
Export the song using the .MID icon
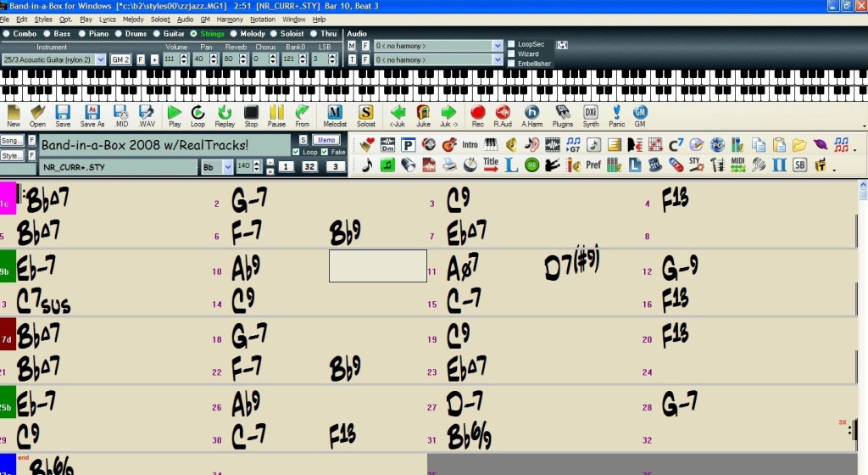pyautogui.click(x=120, y=115)
